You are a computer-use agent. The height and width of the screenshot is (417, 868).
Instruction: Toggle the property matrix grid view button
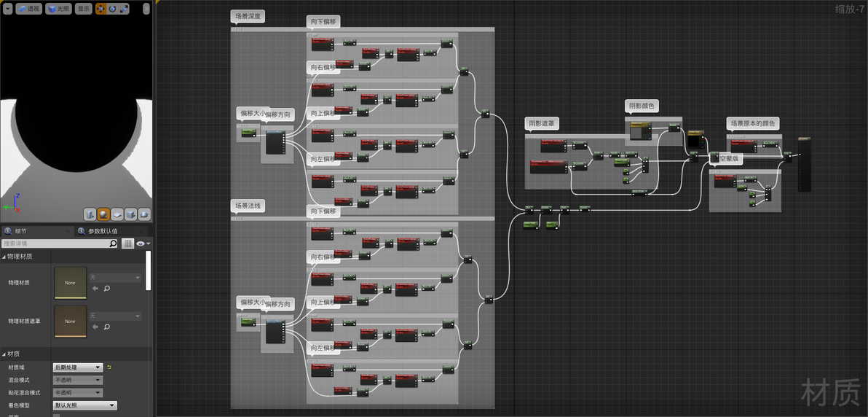[x=127, y=243]
